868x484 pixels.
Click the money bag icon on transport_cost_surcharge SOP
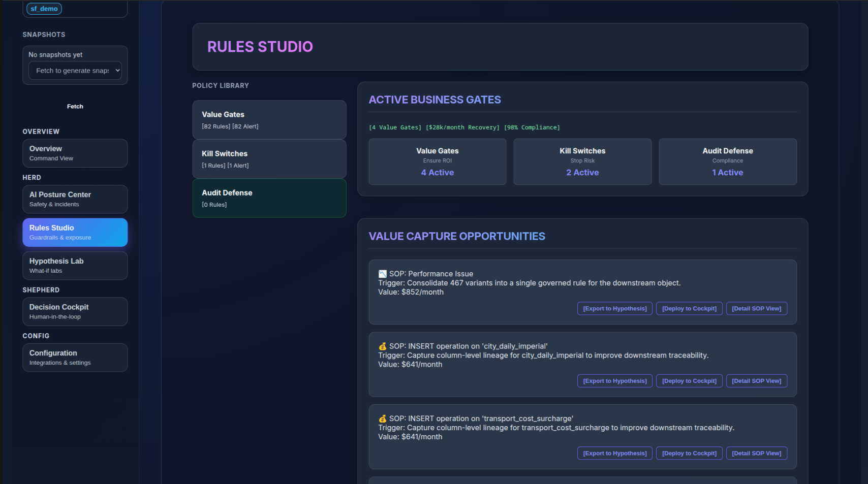pos(382,418)
